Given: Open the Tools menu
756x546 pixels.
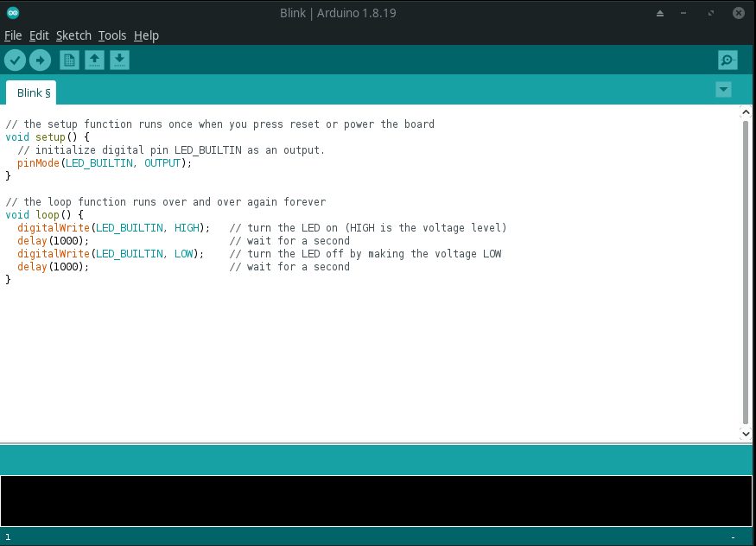Looking at the screenshot, I should (x=111, y=35).
